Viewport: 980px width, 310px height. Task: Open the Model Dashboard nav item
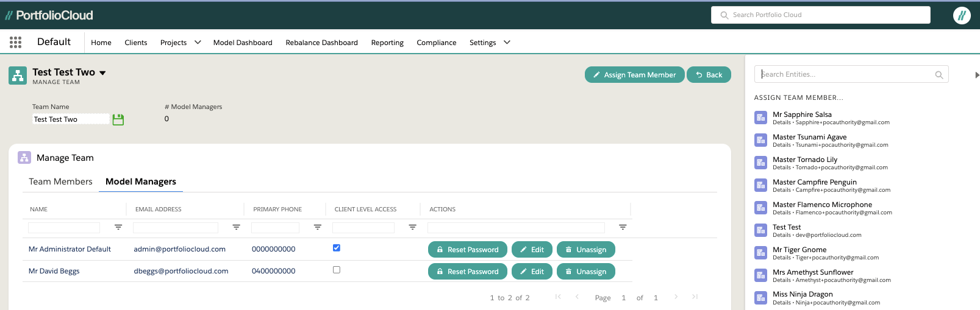[x=243, y=43]
